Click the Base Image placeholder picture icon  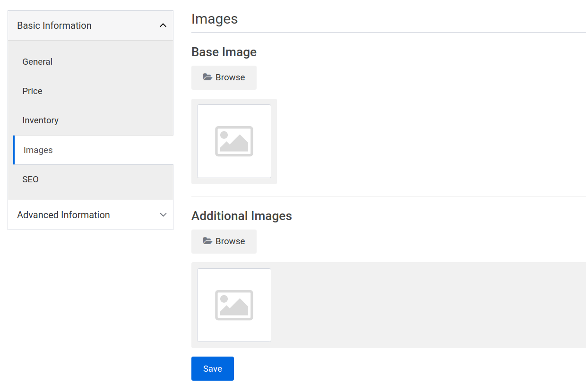(x=234, y=141)
